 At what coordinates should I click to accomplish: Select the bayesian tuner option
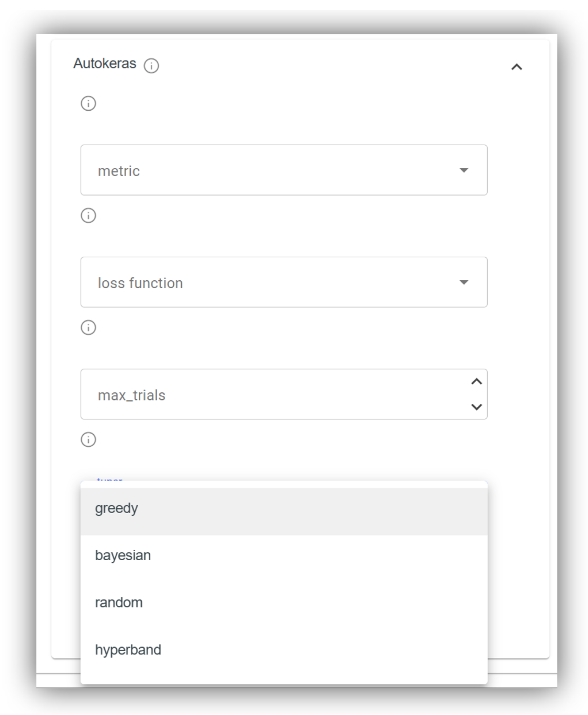click(122, 555)
